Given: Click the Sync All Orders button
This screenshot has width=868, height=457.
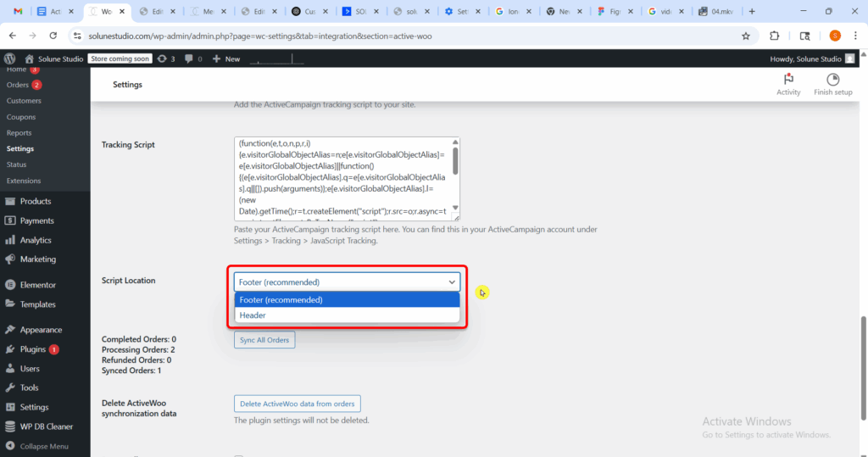Looking at the screenshot, I should (264, 340).
